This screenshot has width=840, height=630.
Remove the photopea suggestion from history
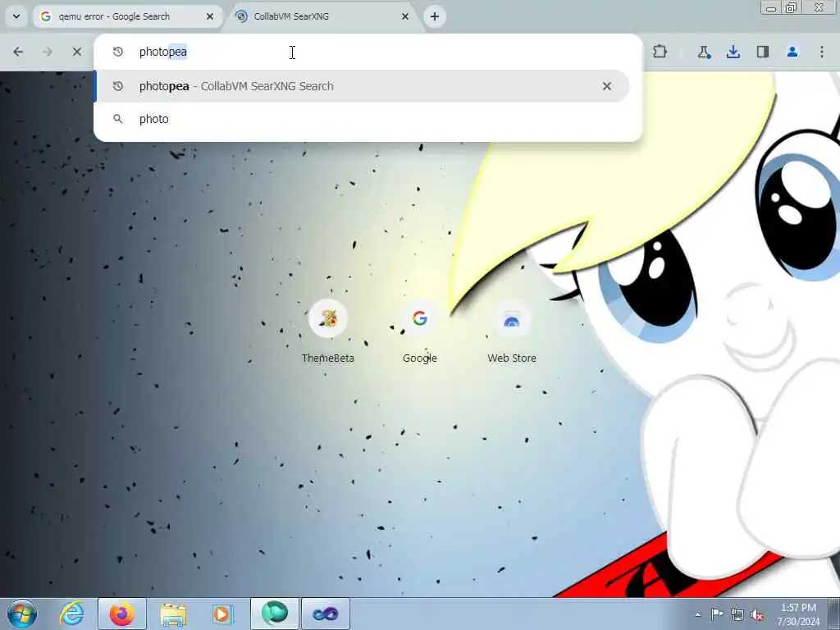(607, 86)
